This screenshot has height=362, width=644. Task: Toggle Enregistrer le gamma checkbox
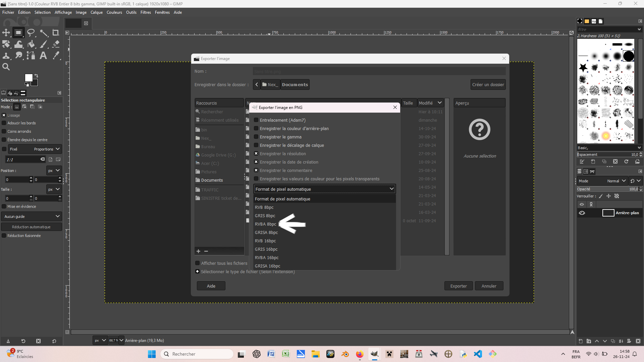(256, 137)
